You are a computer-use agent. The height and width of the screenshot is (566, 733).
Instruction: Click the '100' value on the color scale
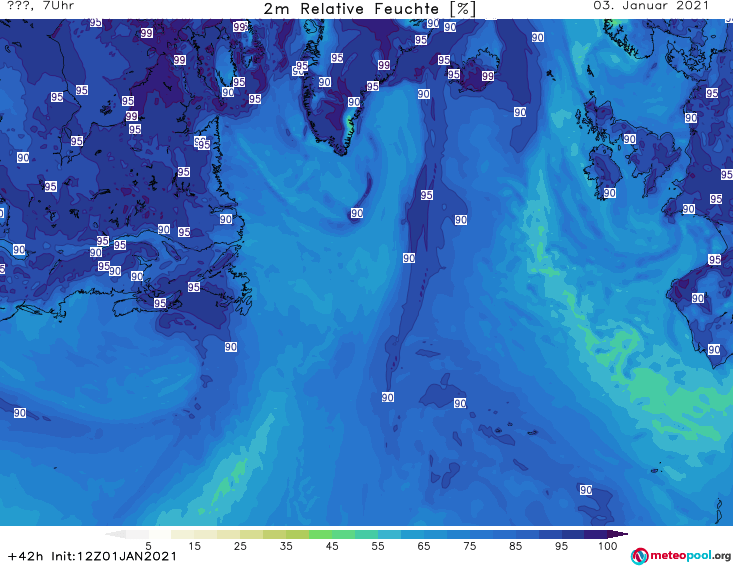(608, 545)
